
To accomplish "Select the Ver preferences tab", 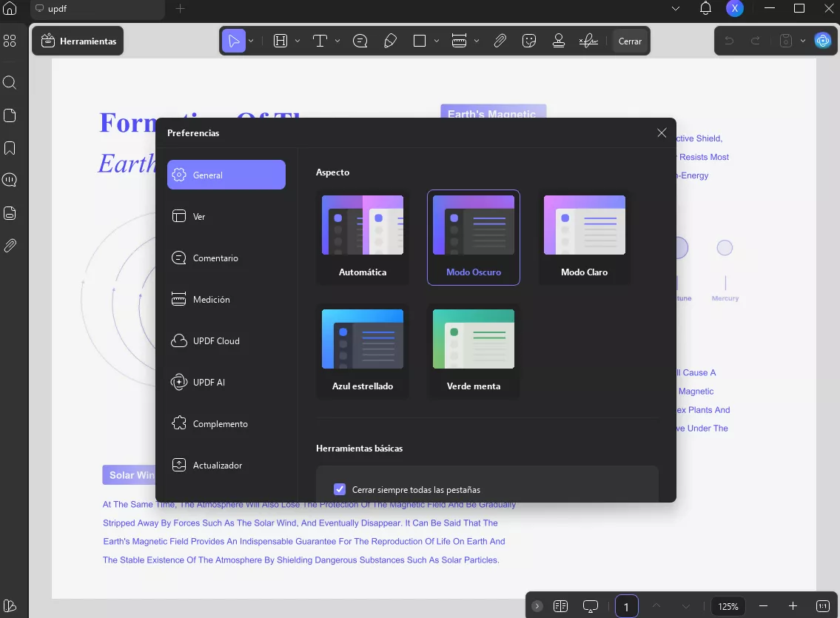I will (x=226, y=216).
